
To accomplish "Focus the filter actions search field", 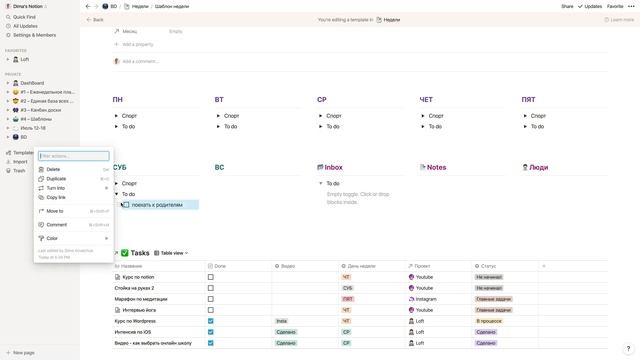I will pyautogui.click(x=73, y=156).
